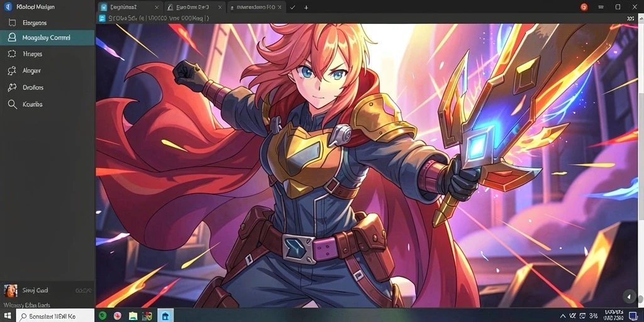Click the Alngar sidebar icon
This screenshot has height=322, width=644.
(12, 70)
